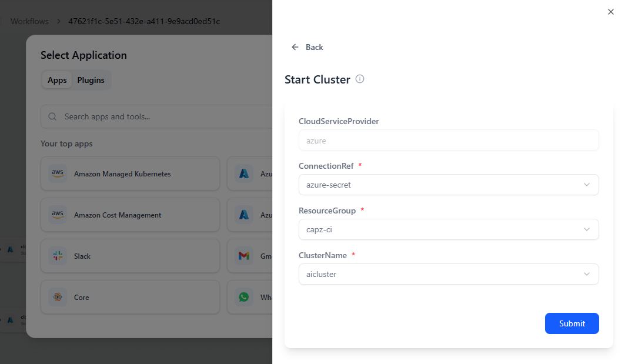Go back using the Back arrow link
This screenshot has height=364, width=625.
(308, 47)
